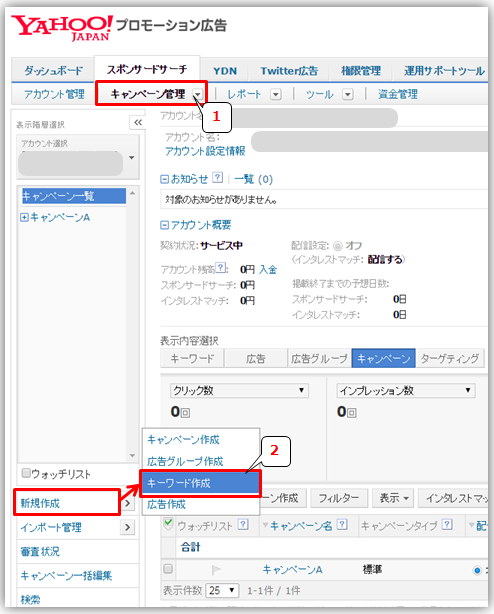The height and width of the screenshot is (614, 494).
Task: Select the 広告グループ display tab
Action: pos(319,358)
